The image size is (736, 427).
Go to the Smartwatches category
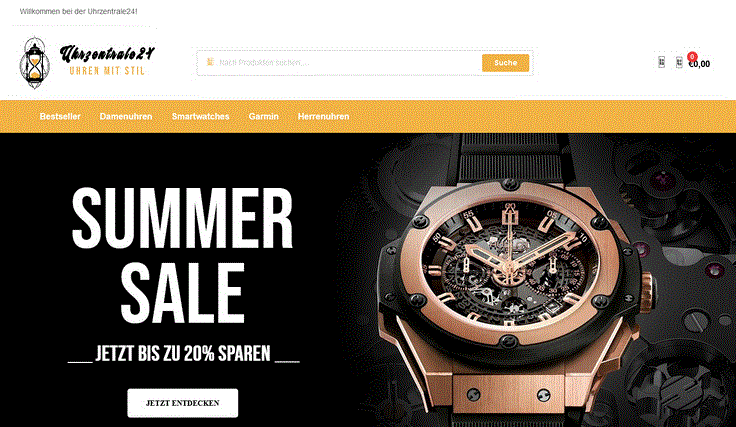pos(200,116)
